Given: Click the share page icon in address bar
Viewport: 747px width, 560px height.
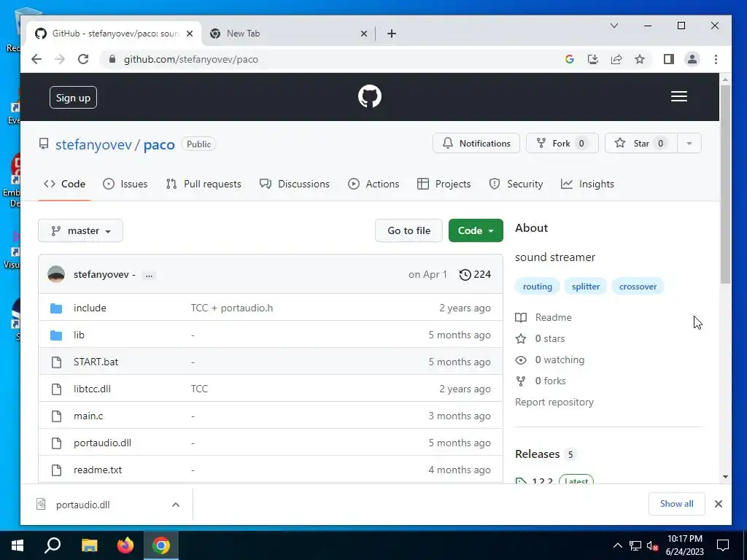Looking at the screenshot, I should (616, 59).
